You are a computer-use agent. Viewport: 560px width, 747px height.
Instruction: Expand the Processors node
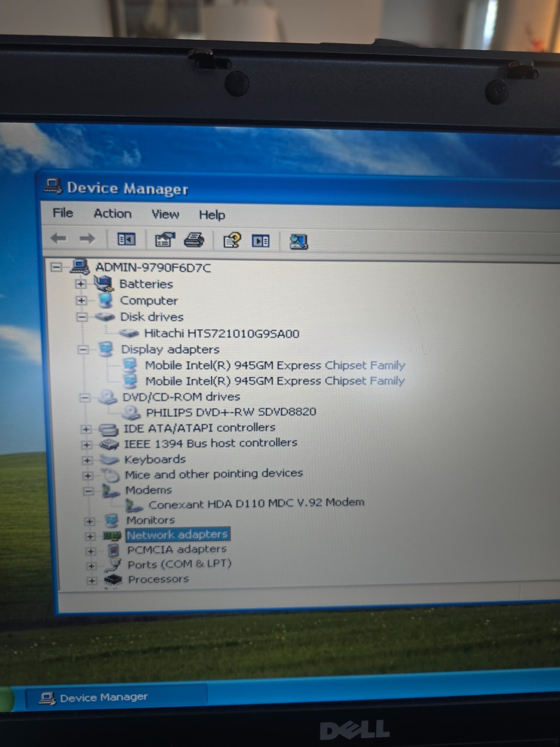tap(92, 581)
